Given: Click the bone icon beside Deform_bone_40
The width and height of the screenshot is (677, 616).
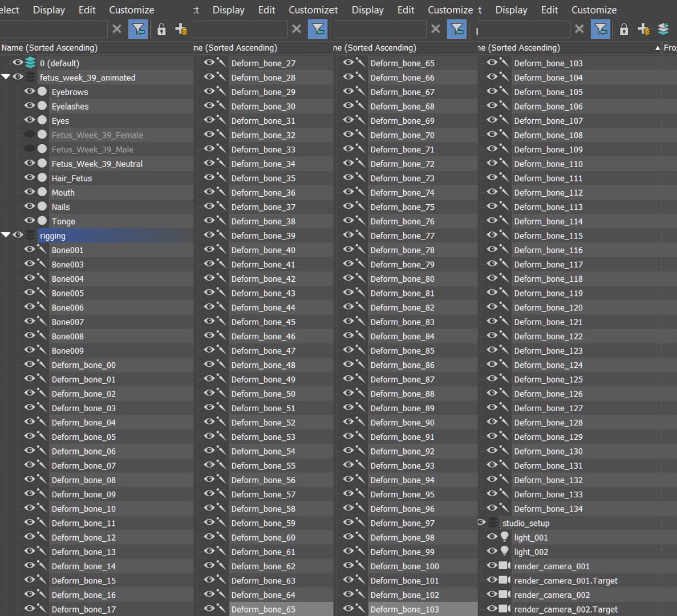Looking at the screenshot, I should [221, 249].
